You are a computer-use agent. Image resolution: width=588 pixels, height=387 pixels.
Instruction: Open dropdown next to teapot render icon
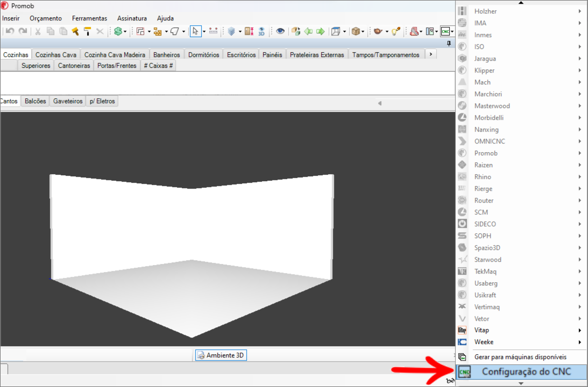pos(387,32)
